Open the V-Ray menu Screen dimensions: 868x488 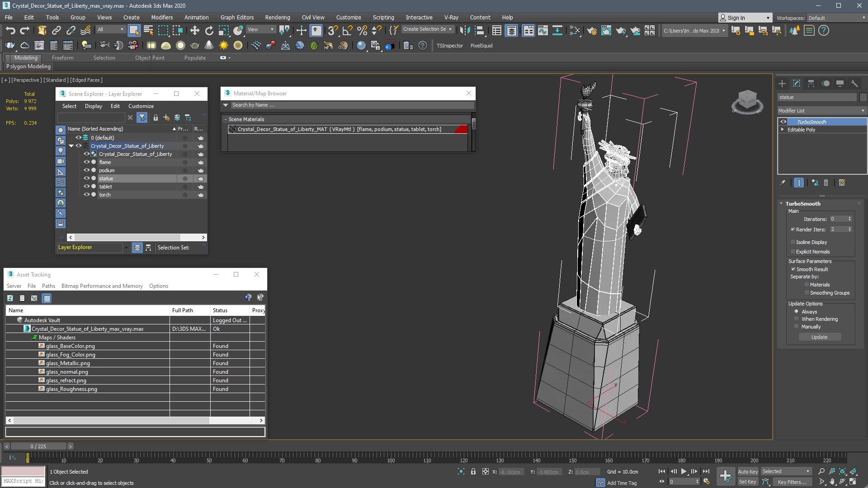pyautogui.click(x=451, y=18)
